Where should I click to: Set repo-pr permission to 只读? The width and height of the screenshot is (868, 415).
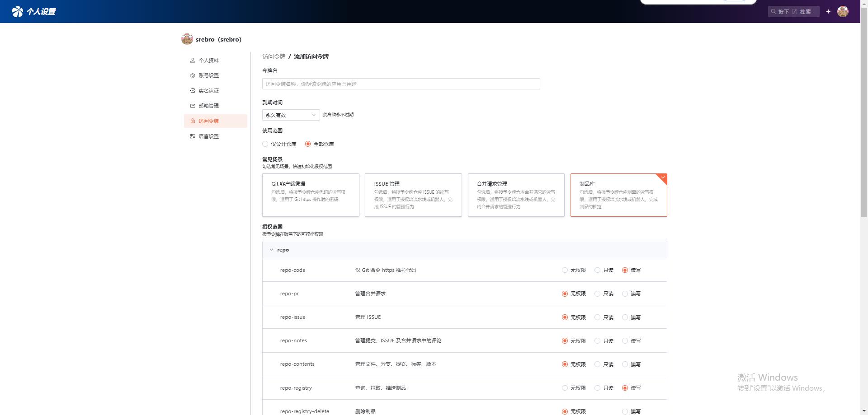(597, 294)
